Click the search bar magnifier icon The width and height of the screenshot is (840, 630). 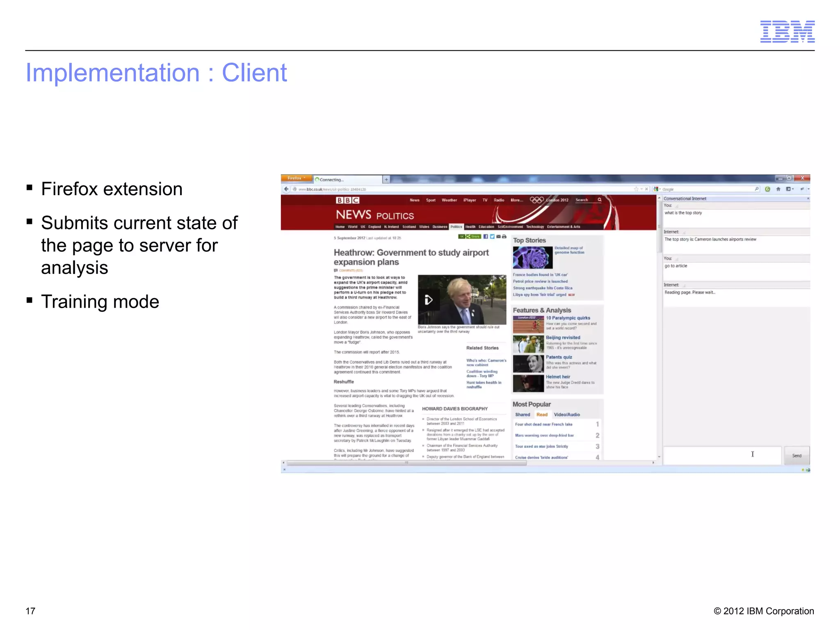[757, 189]
